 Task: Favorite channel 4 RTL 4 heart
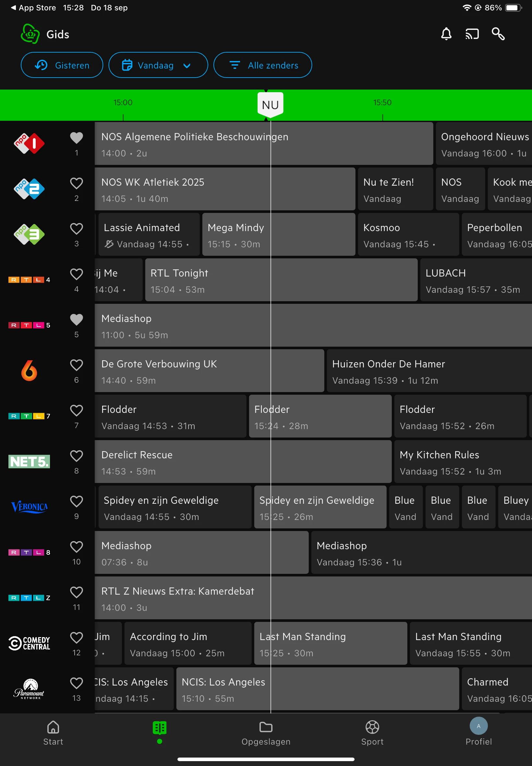coord(76,274)
